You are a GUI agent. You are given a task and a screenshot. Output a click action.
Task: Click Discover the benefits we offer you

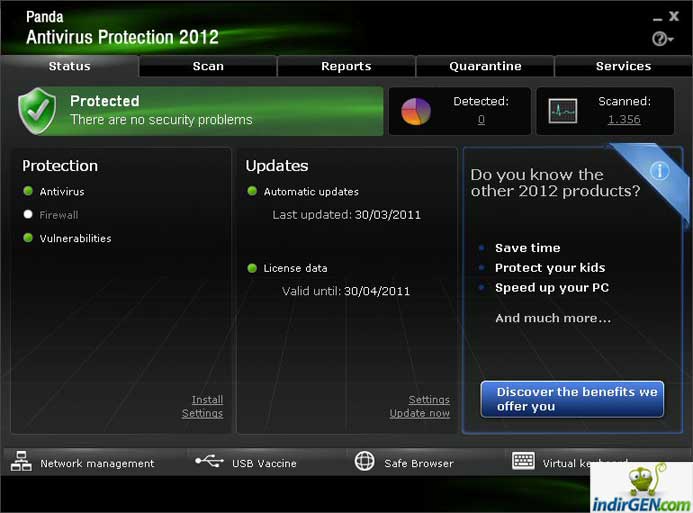[572, 399]
